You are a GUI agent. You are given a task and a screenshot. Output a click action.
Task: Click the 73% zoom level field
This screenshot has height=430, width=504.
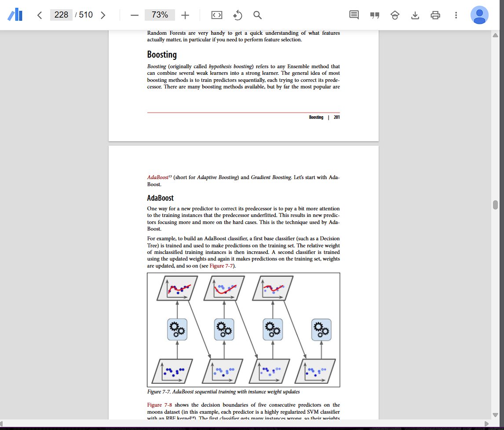pyautogui.click(x=160, y=15)
